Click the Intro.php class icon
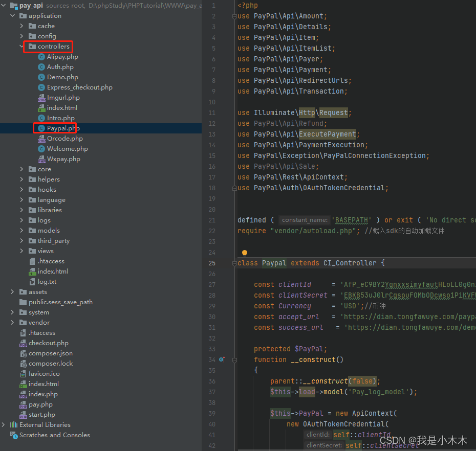476x451 pixels. [x=41, y=118]
